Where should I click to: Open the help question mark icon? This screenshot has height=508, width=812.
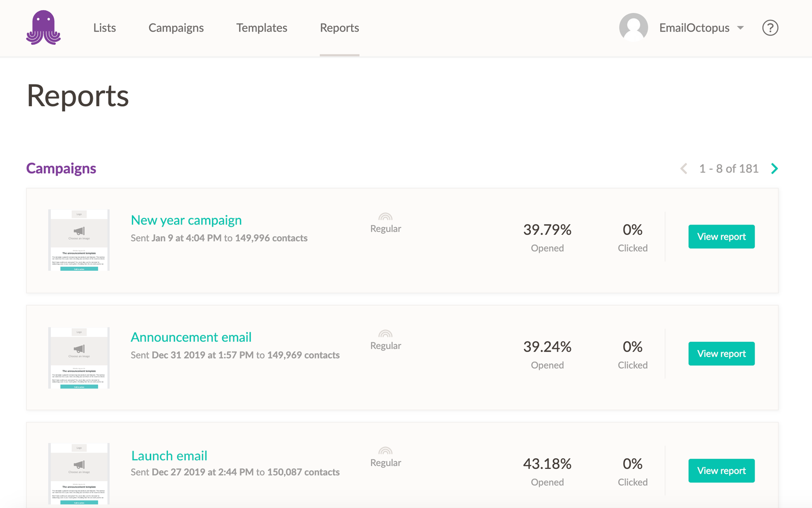coord(770,28)
